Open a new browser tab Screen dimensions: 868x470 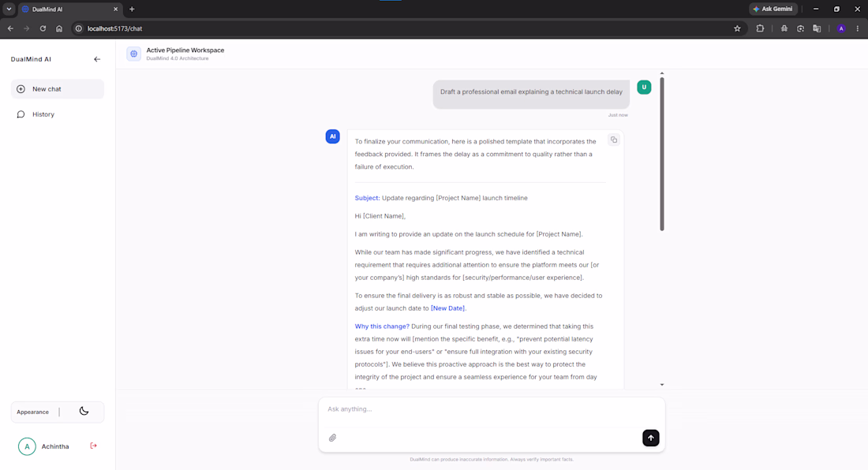tap(132, 9)
